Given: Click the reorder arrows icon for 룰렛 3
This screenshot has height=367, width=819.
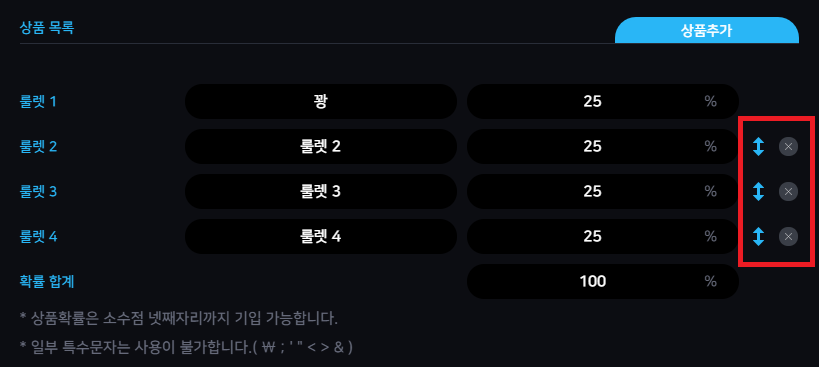Looking at the screenshot, I should point(758,192).
